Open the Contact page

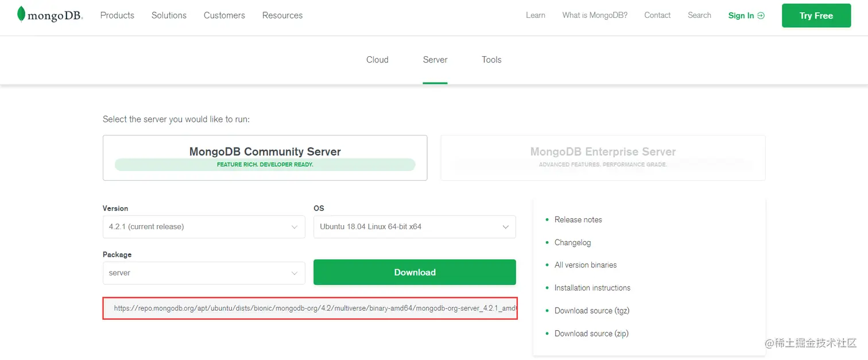tap(657, 16)
